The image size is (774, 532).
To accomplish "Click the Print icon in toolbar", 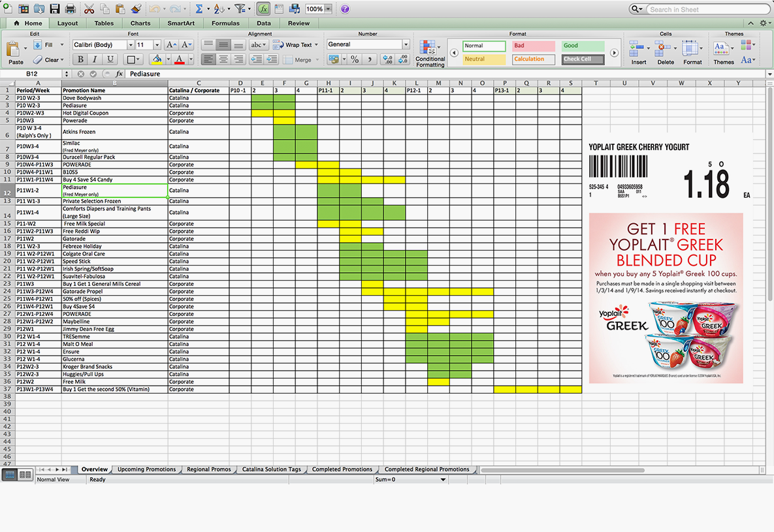I will (x=70, y=9).
